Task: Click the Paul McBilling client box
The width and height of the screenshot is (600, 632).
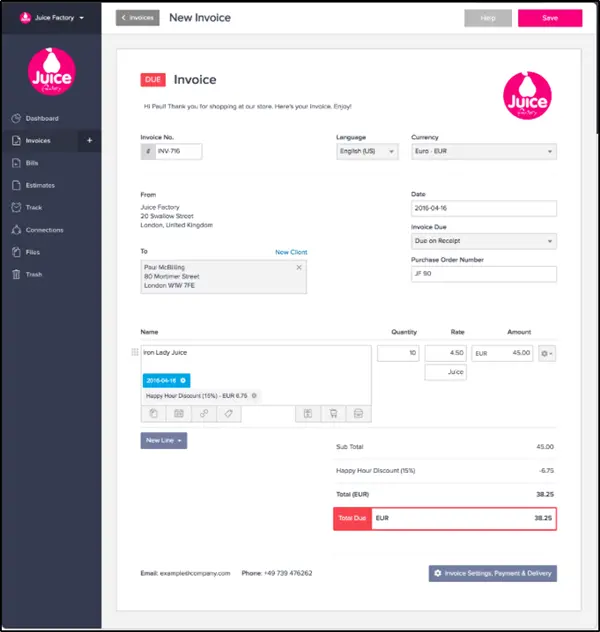Action: point(223,277)
